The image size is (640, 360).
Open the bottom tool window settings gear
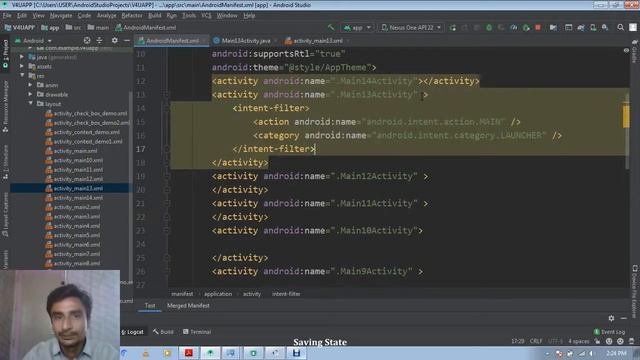611,318
